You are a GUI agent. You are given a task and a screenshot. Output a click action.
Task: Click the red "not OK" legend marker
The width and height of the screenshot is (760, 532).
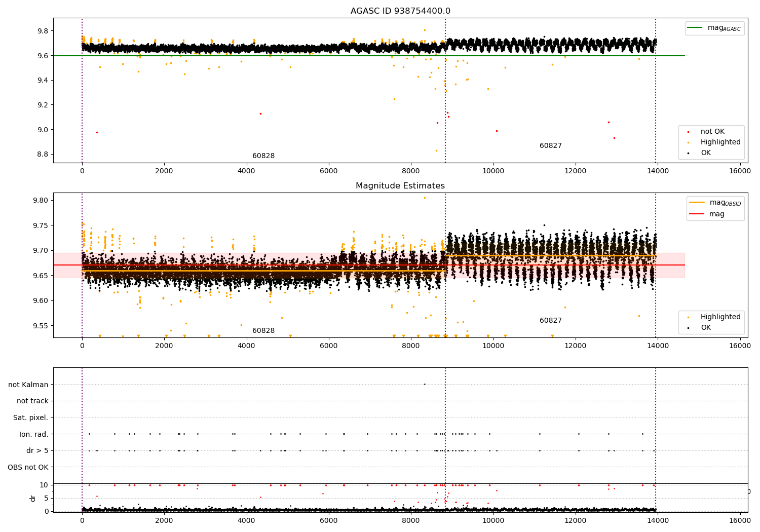coord(688,132)
